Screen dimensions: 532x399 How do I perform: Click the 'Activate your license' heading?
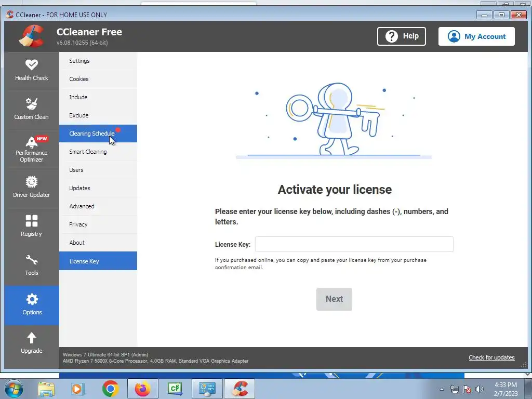point(335,189)
